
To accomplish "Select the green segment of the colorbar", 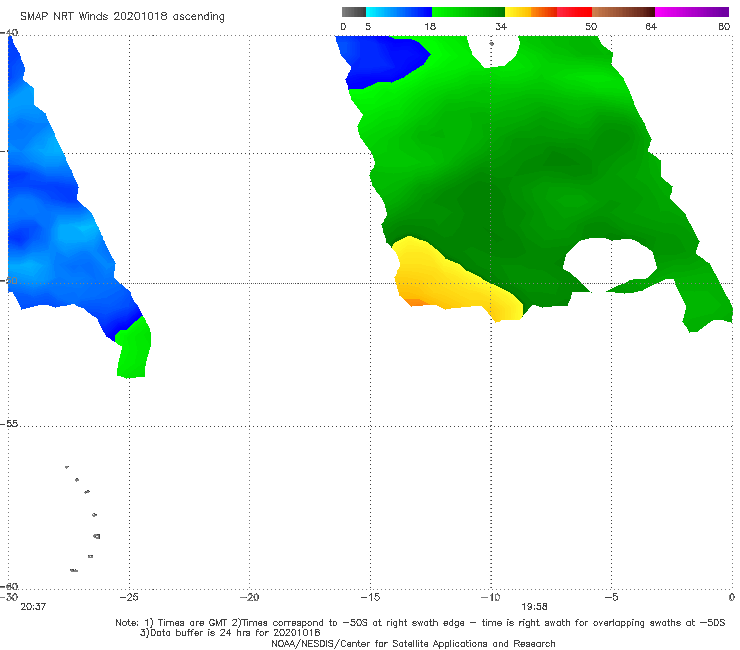I will (x=469, y=12).
